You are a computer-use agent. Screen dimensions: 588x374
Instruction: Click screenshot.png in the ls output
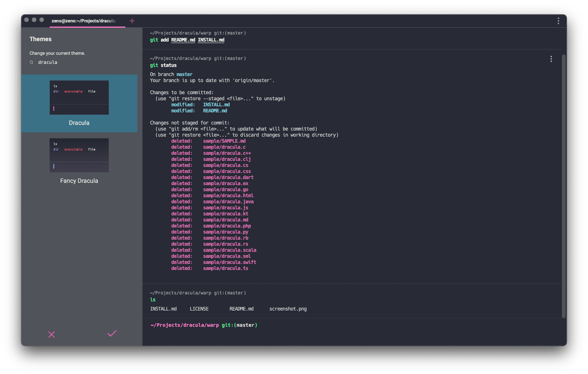click(288, 309)
